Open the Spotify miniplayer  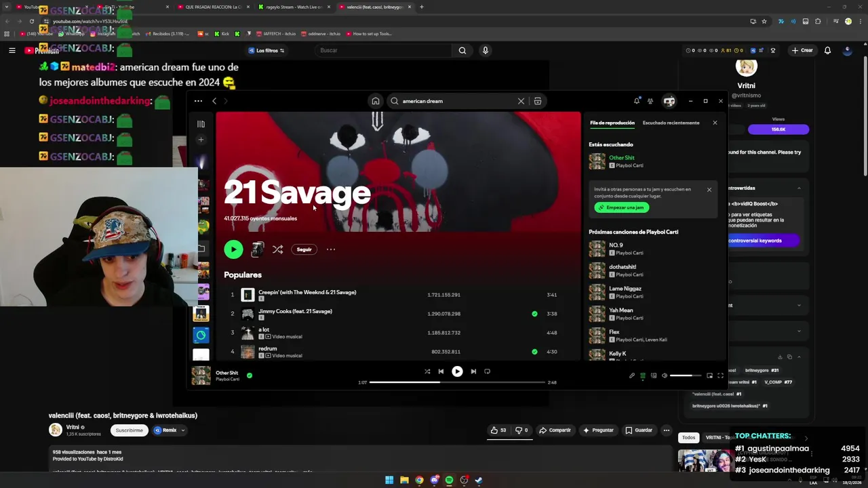tap(709, 375)
